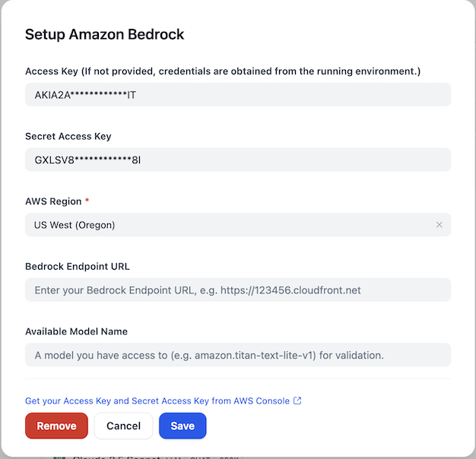Click the Secret Access Key label
Viewport: 476px width, 459px height.
pos(68,136)
